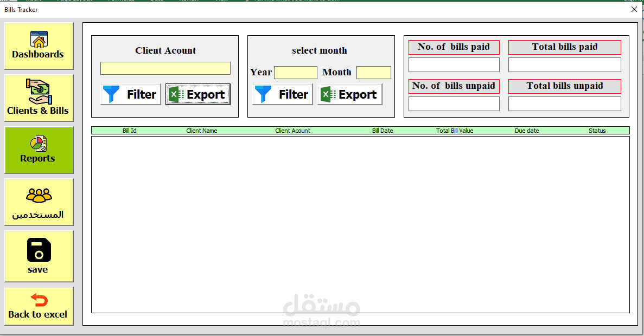The image size is (644, 336).
Task: Click the Year input field
Action: (x=296, y=73)
